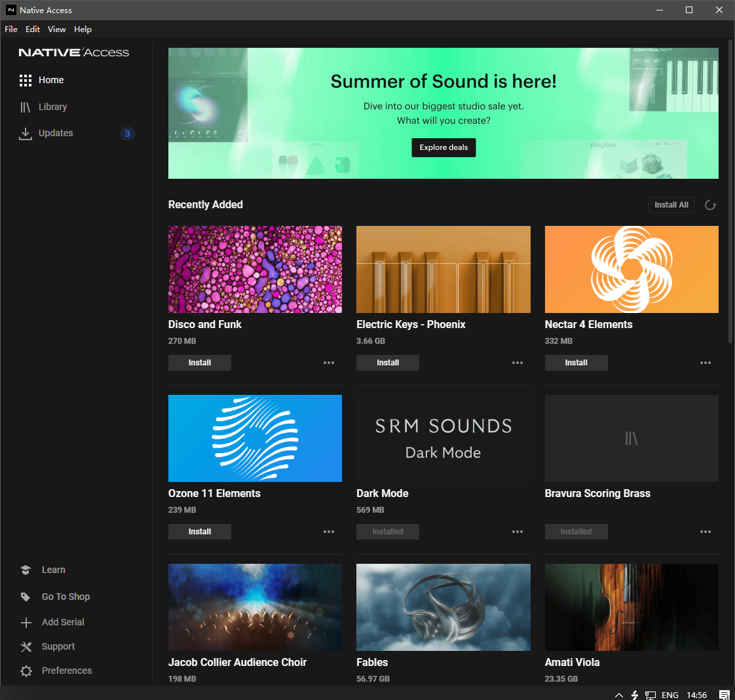Click the Summer of Sound banner headline

click(x=443, y=82)
